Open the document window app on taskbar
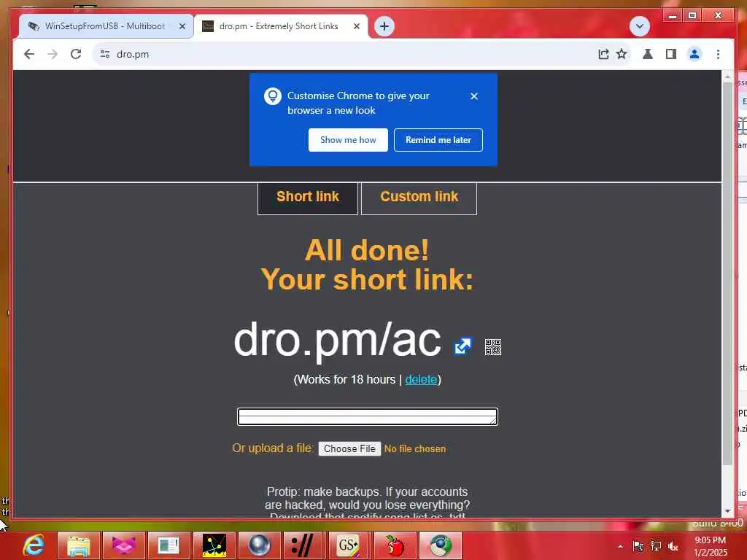 pyautogui.click(x=169, y=545)
